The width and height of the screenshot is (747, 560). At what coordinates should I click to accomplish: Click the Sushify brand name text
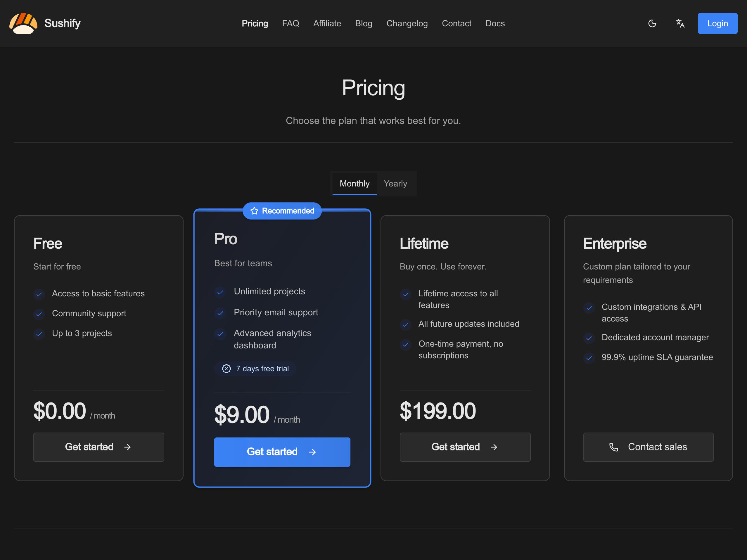63,23
